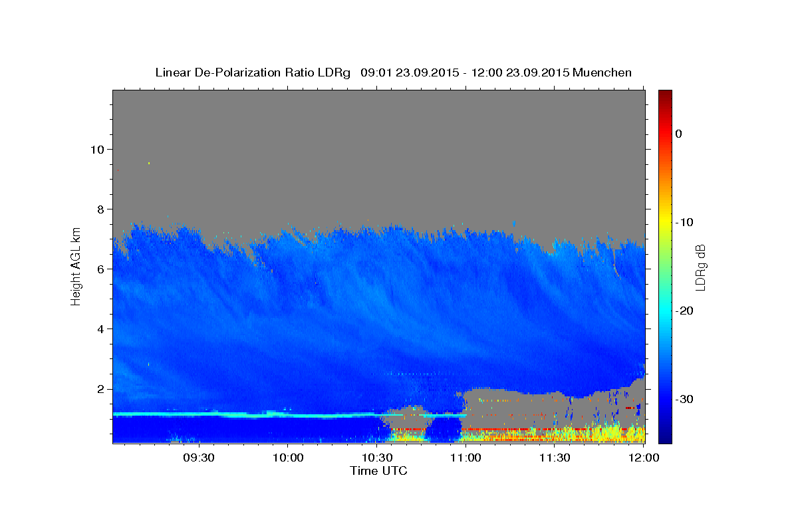Click the height axis label '4'
This screenshot has width=798, height=532.
point(100,329)
